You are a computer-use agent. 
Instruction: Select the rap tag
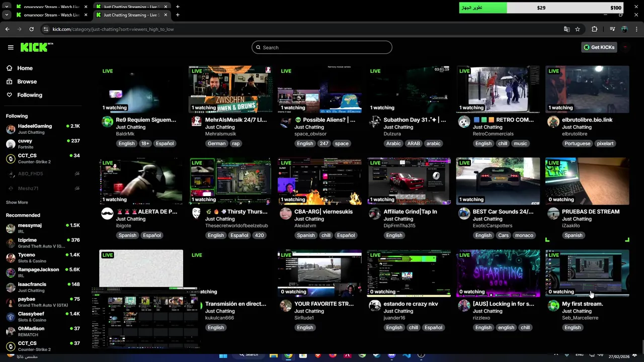(x=235, y=143)
